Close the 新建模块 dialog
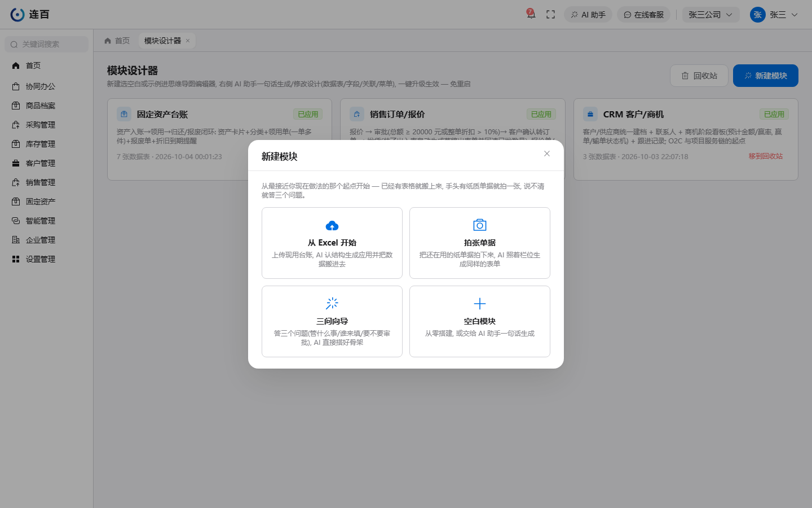The image size is (812, 508). [547, 154]
